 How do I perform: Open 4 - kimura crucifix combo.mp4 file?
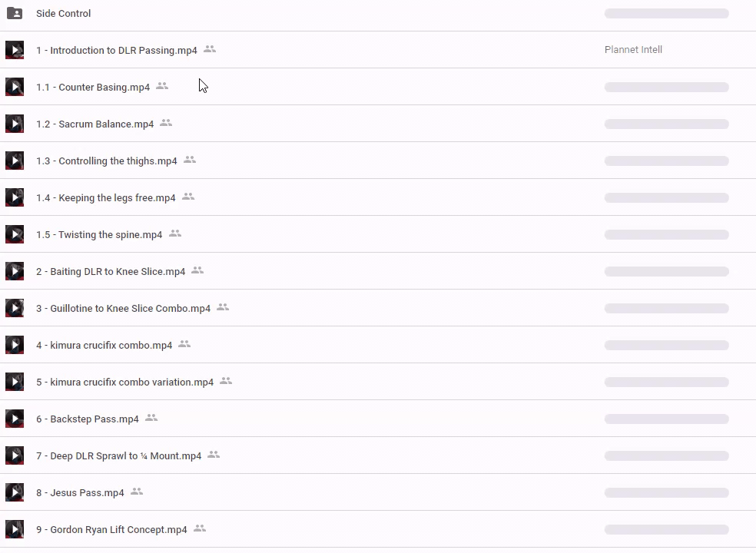click(x=104, y=345)
